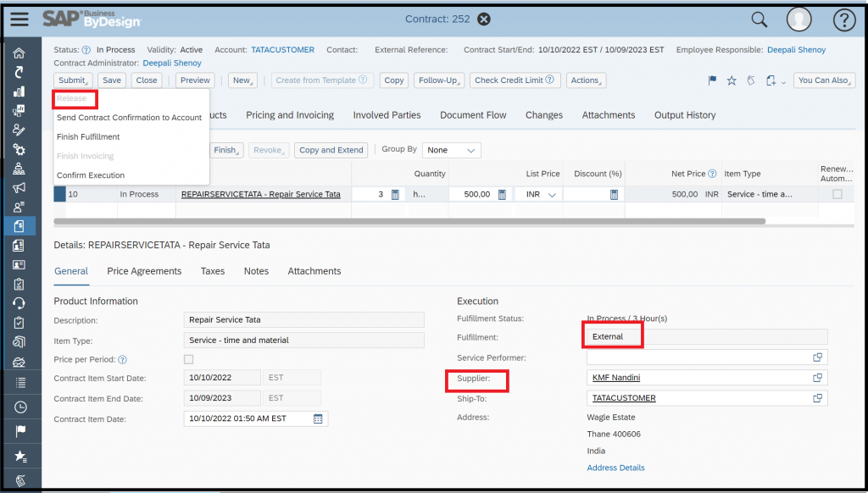Click the Save button
Screen dimensions: 868x493
pyautogui.click(x=112, y=80)
